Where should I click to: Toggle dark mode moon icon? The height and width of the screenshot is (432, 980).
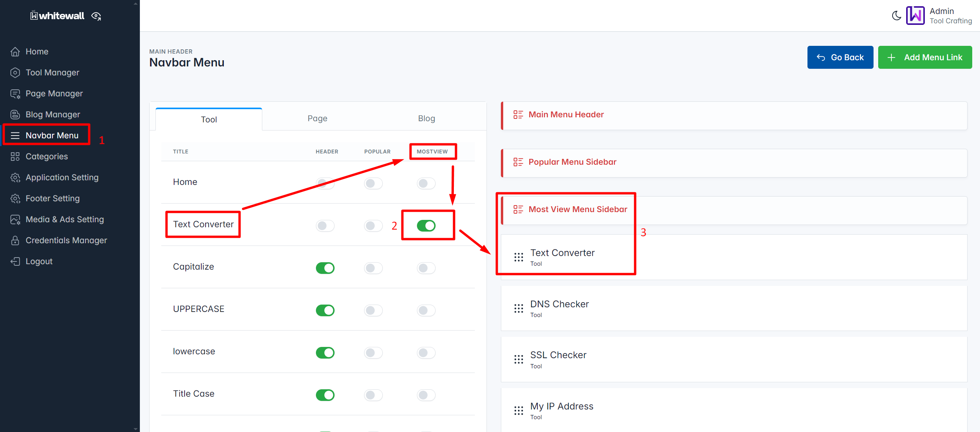pyautogui.click(x=896, y=16)
